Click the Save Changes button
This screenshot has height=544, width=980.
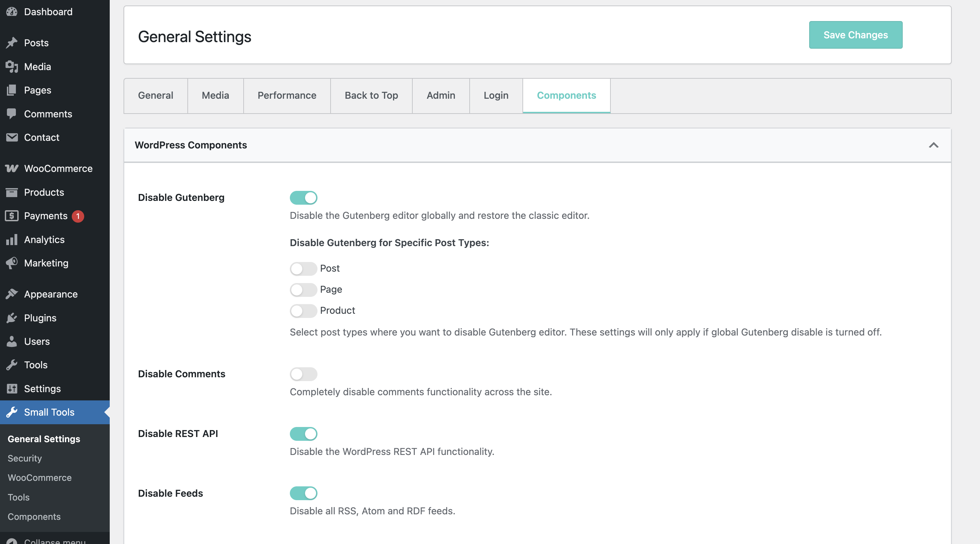(855, 35)
